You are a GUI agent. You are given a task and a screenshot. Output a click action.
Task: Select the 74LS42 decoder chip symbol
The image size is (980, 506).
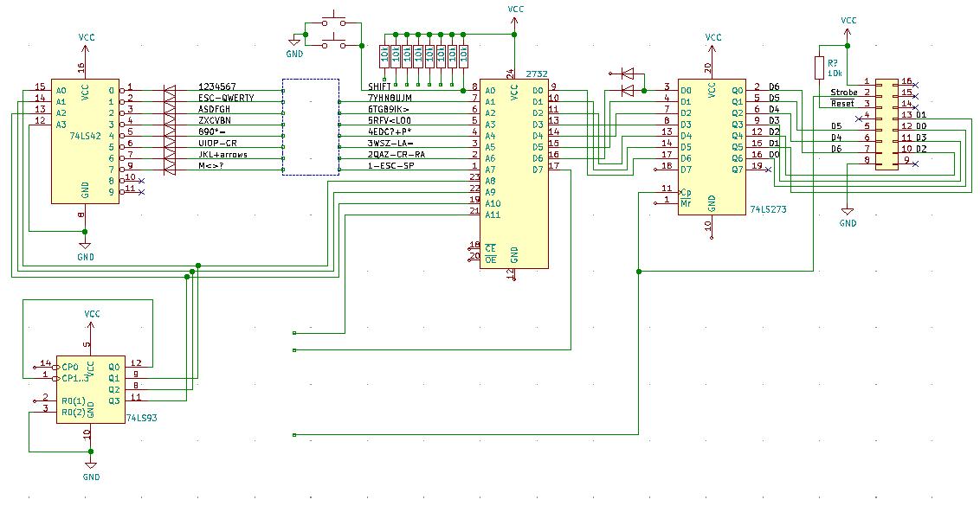click(x=84, y=143)
